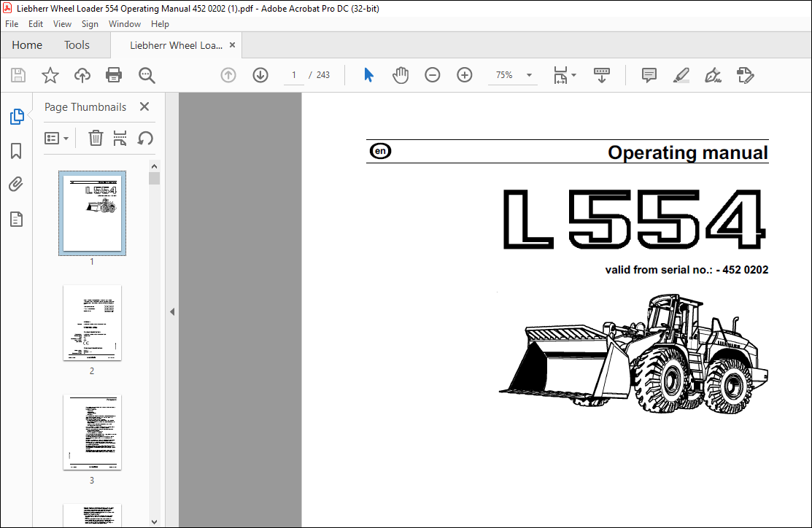Screen dimensions: 812x528
Task: Select page 1 thumbnail
Action: 92,213
